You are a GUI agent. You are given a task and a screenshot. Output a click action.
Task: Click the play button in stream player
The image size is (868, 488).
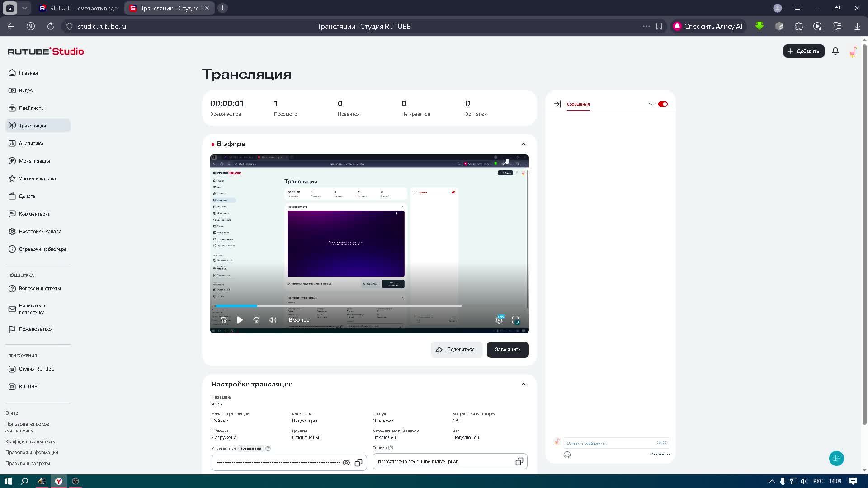pos(240,320)
